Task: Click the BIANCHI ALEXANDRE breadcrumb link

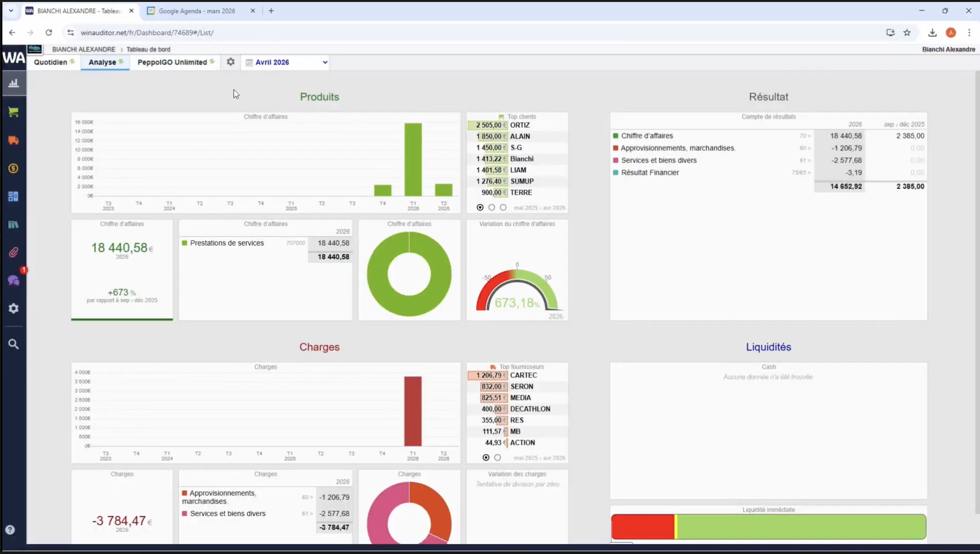Action: point(83,49)
